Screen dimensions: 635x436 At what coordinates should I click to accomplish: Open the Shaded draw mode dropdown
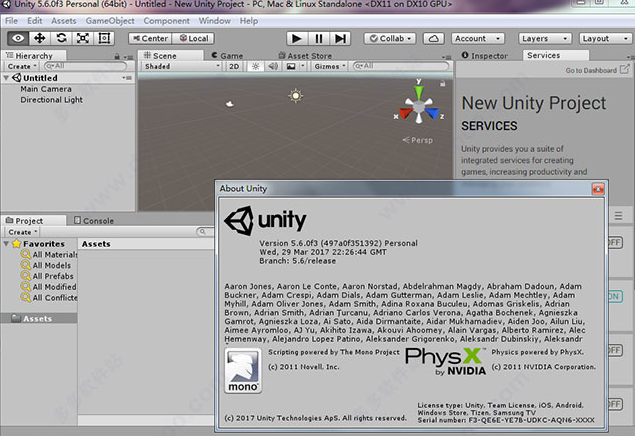pos(182,66)
